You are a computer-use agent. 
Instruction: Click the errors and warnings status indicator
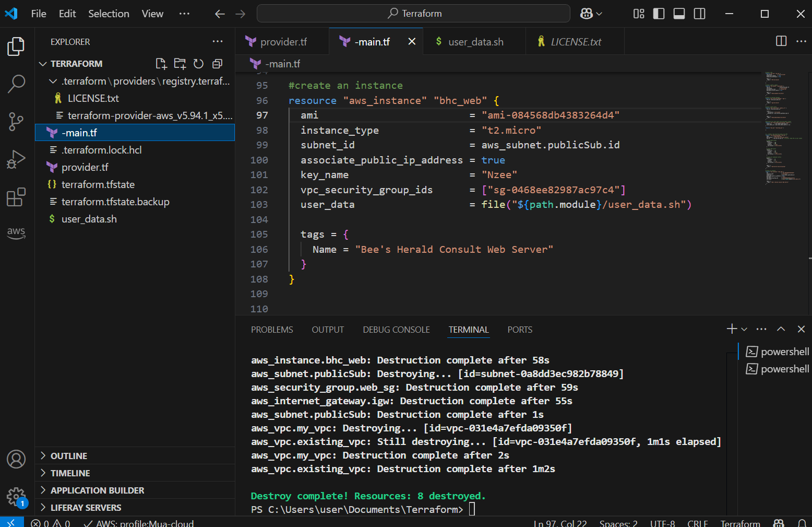click(50, 523)
